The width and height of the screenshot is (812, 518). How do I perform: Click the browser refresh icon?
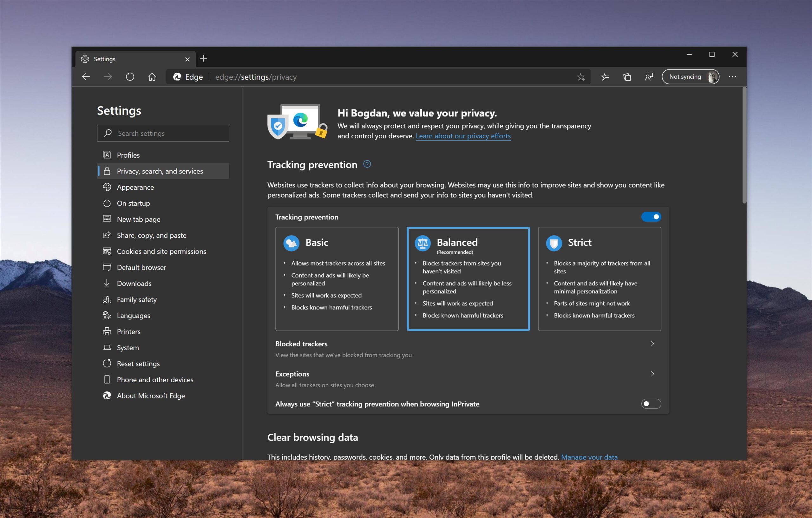coord(130,76)
